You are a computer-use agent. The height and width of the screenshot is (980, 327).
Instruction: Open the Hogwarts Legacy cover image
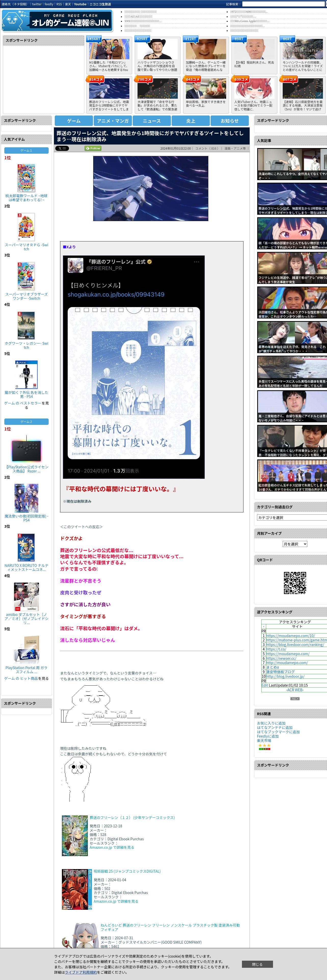26,325
